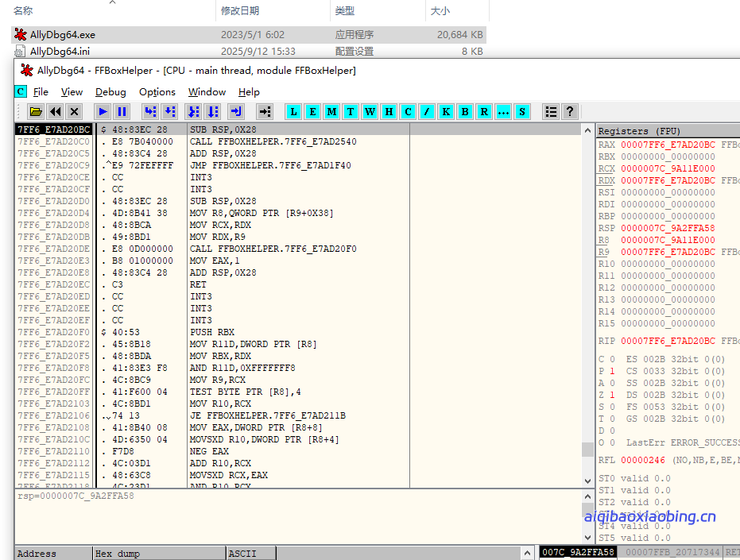Open References window with R button
This screenshot has width=740, height=560.
(x=484, y=112)
